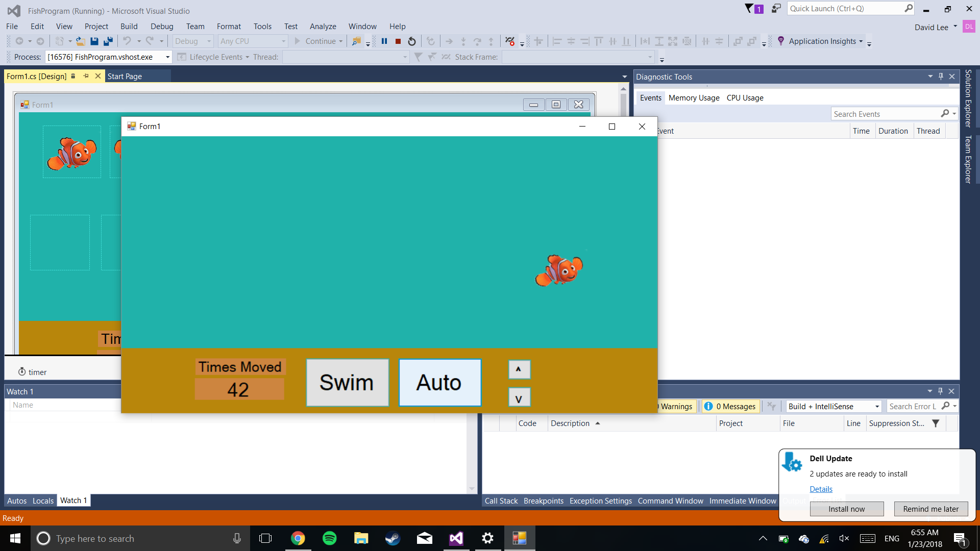Viewport: 980px width, 551px height.
Task: Click Install now in Dell Update
Action: coord(846,509)
